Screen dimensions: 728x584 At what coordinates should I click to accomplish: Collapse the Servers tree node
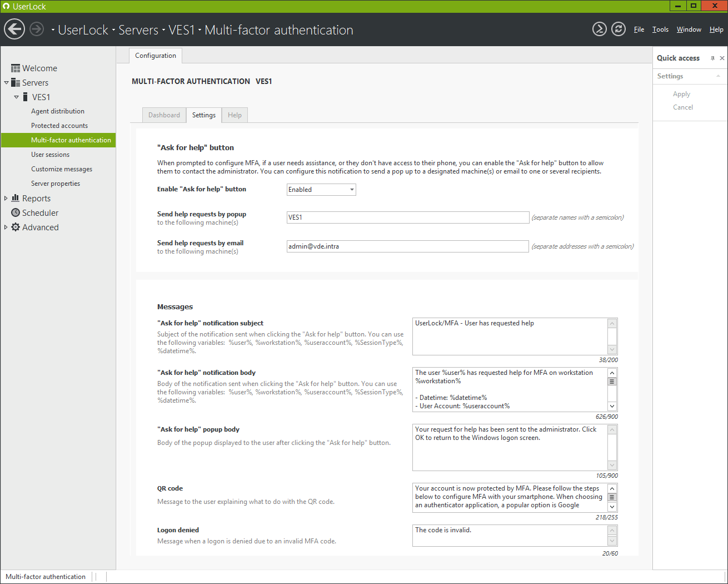pos(6,83)
